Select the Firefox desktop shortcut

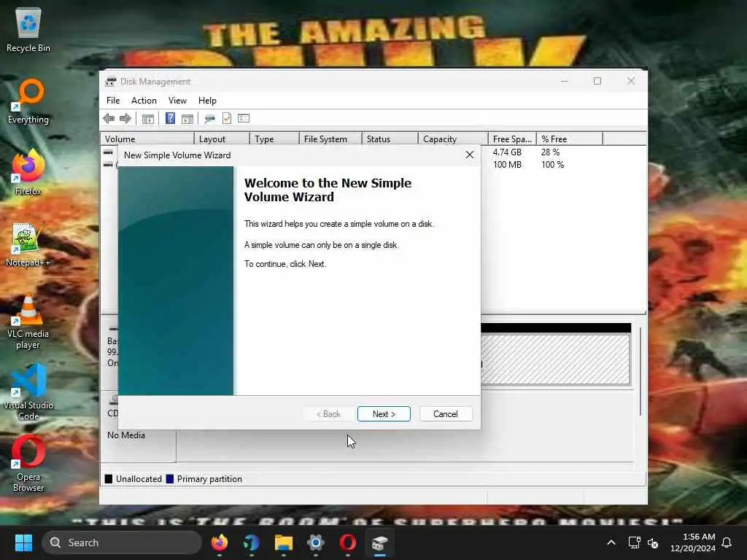(x=28, y=172)
